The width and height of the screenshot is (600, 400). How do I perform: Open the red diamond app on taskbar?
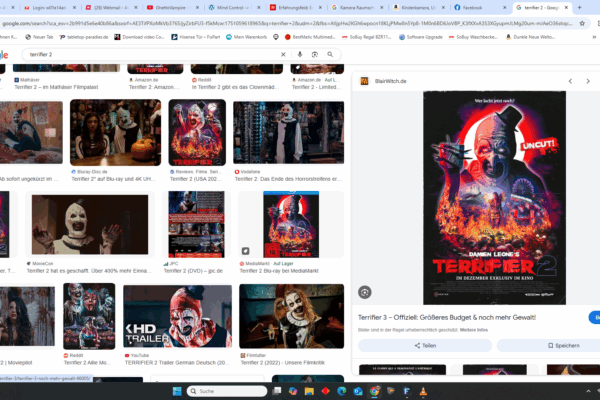pyautogui.click(x=326, y=391)
